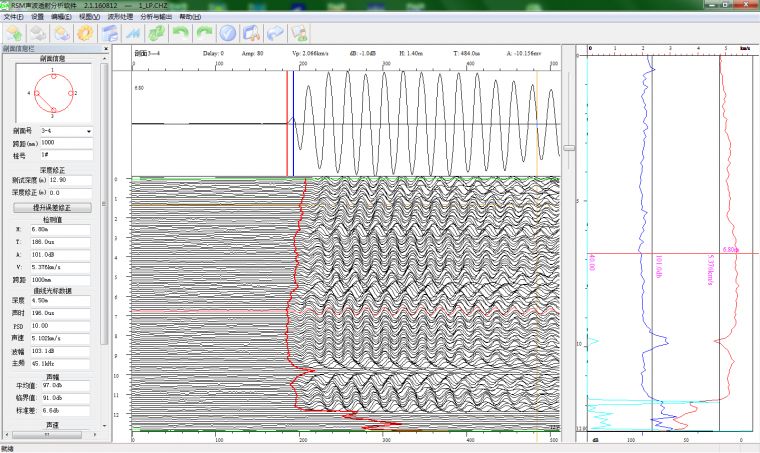
Task: Click the blue waveform toolbar icon
Action: 133,33
